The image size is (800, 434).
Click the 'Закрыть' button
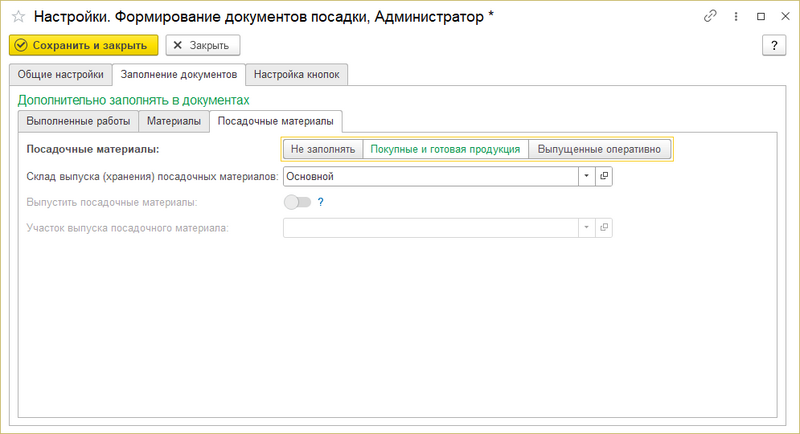(203, 45)
